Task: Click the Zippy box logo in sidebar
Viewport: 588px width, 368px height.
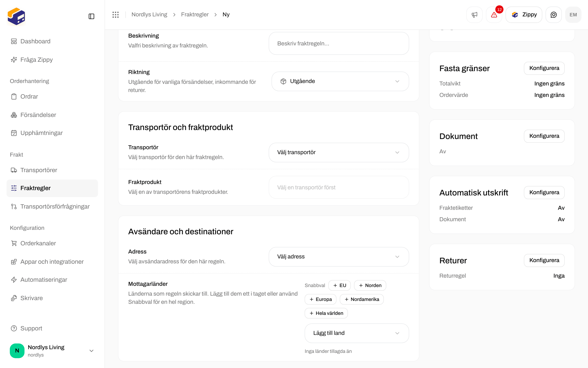Action: pyautogui.click(x=16, y=16)
